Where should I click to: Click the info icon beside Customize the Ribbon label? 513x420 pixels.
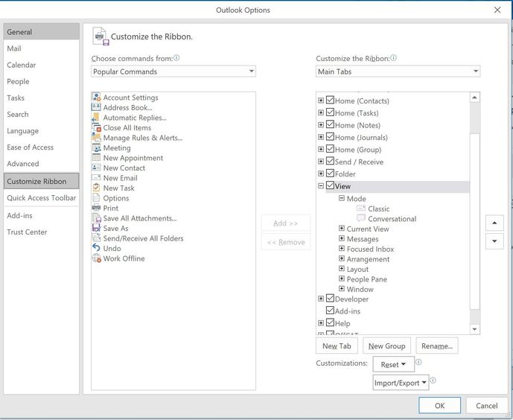coord(394,58)
